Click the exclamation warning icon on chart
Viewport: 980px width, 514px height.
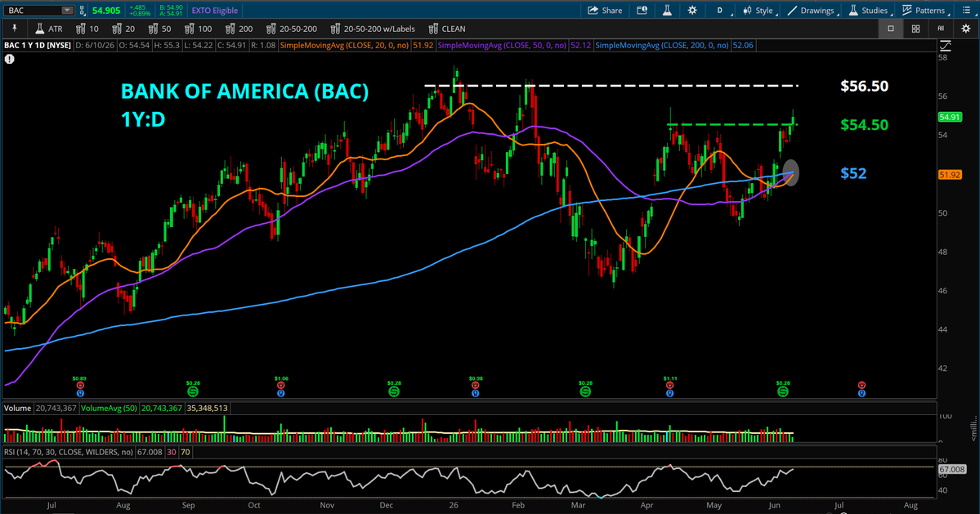click(x=9, y=59)
